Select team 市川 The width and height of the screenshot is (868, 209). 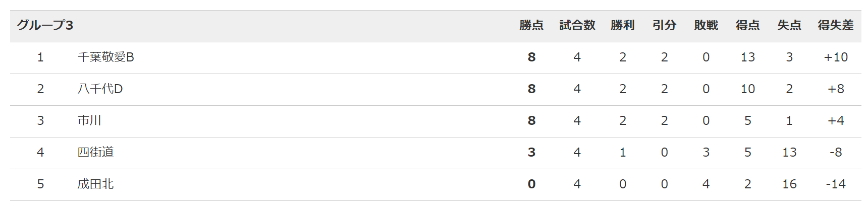pos(90,121)
